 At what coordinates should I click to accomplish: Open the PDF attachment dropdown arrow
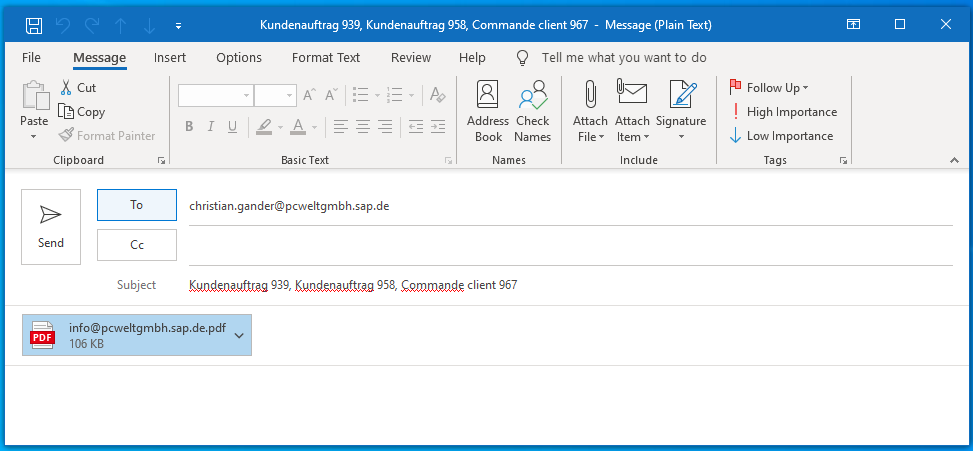point(240,335)
